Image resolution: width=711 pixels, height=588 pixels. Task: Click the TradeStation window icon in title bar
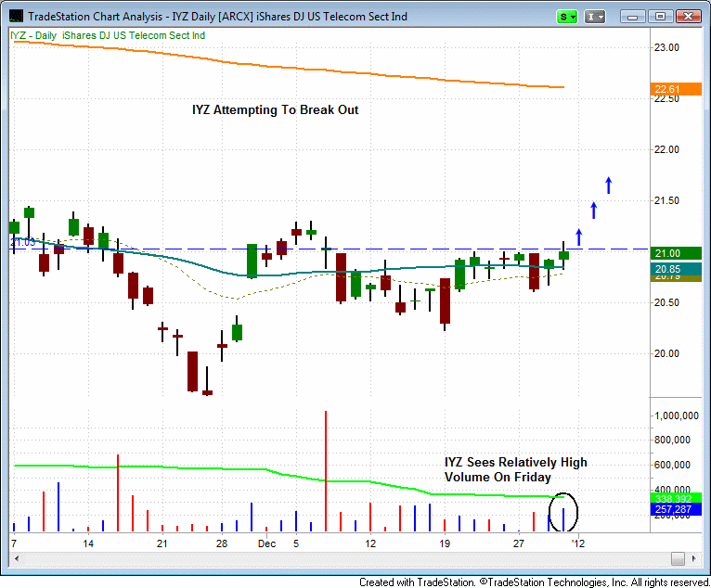(16, 17)
